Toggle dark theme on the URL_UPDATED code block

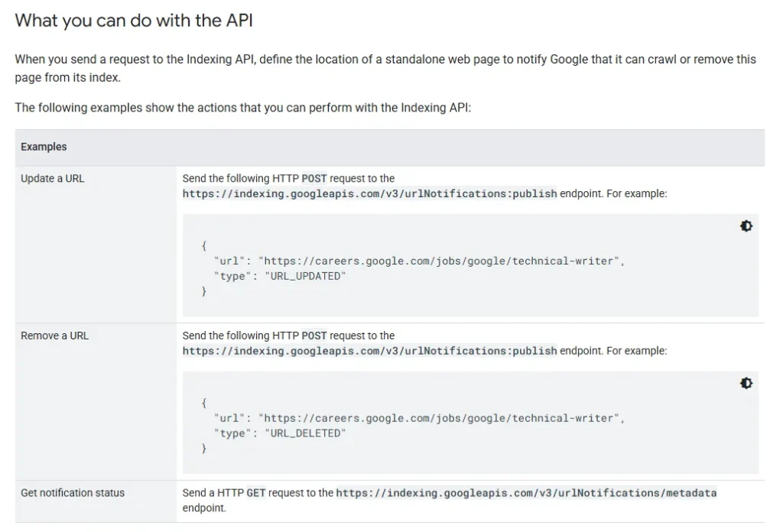746,226
